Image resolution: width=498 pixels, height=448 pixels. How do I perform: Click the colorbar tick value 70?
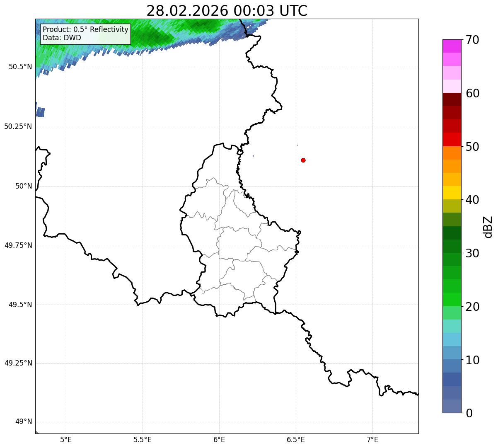(472, 40)
